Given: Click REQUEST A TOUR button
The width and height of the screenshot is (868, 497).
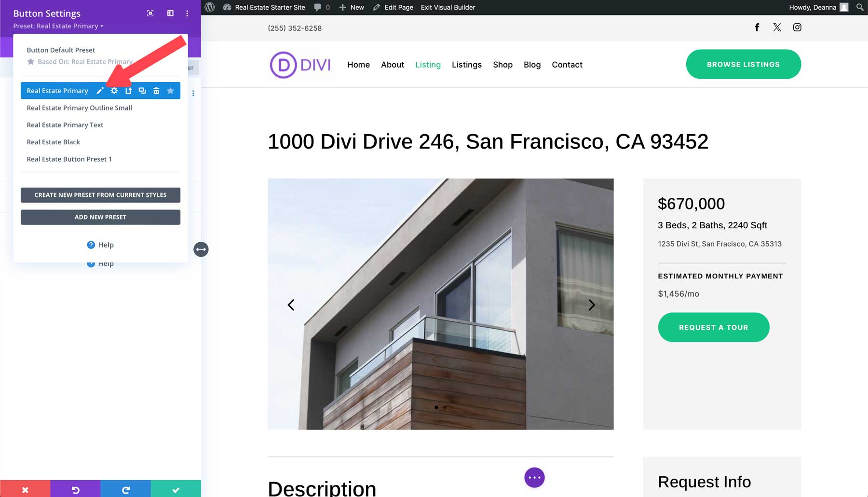Looking at the screenshot, I should click(x=713, y=327).
